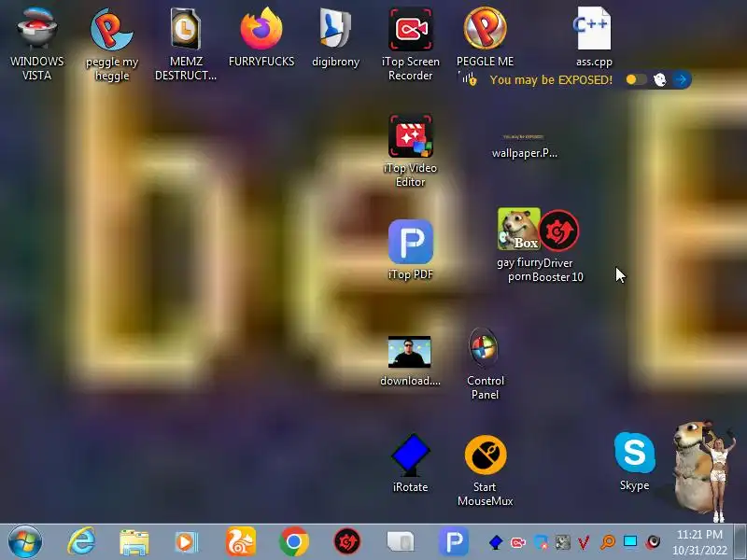Click the ghost icon in the VPN widget
This screenshot has height=560, width=747.
[x=660, y=79]
